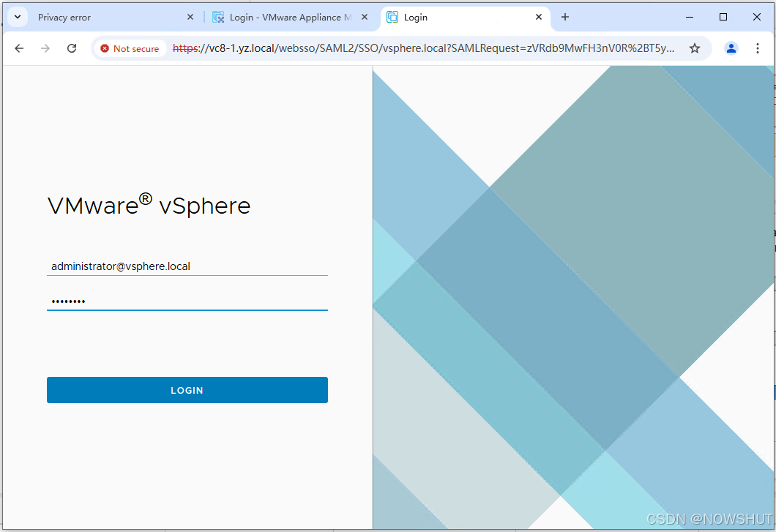Click the administrator@vsphere.local username field

(x=187, y=266)
